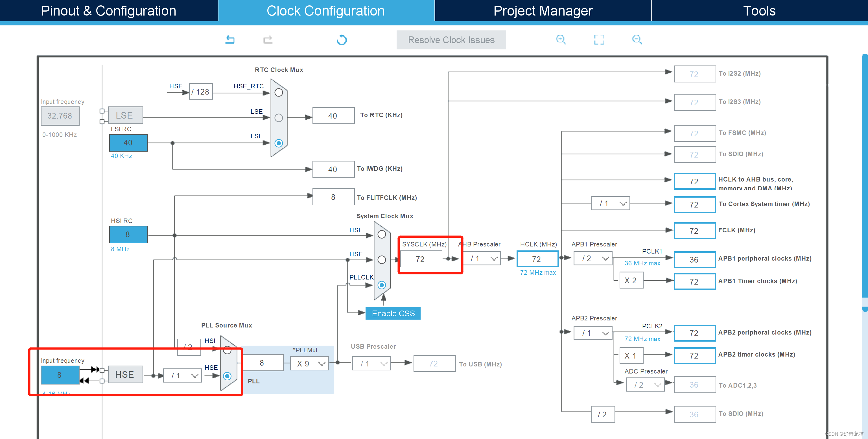Switch to Pinout & Configuration tab
Viewport: 868px width, 439px height.
pos(108,11)
